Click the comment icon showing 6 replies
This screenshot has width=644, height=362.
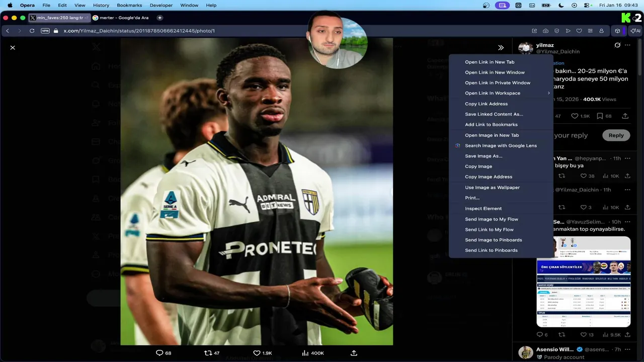(x=540, y=335)
